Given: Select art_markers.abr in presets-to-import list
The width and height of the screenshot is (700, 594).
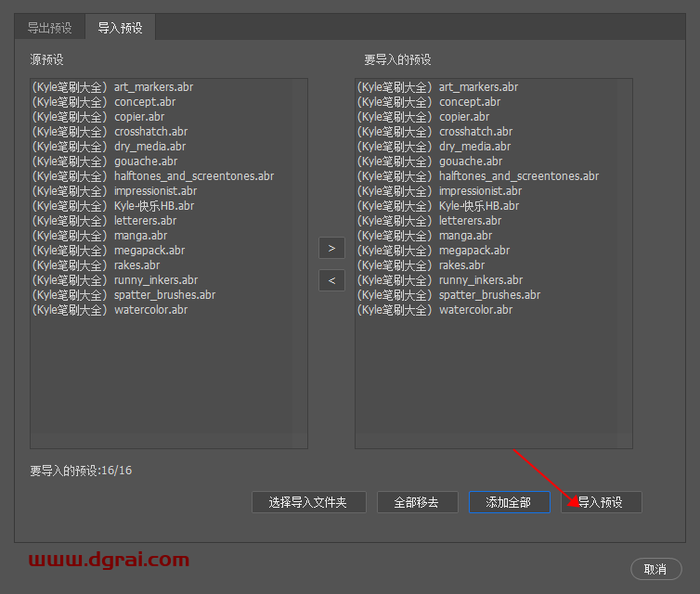Looking at the screenshot, I should coord(437,87).
